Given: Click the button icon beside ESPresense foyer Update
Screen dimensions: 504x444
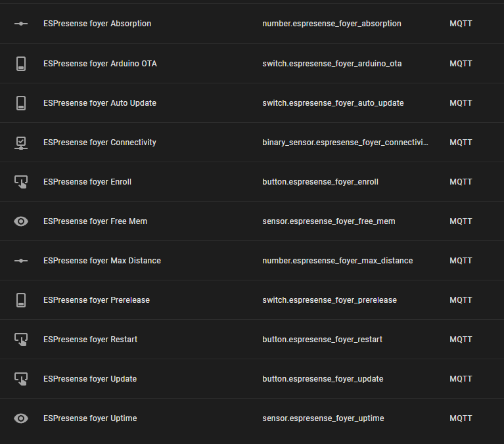Looking at the screenshot, I should [21, 379].
